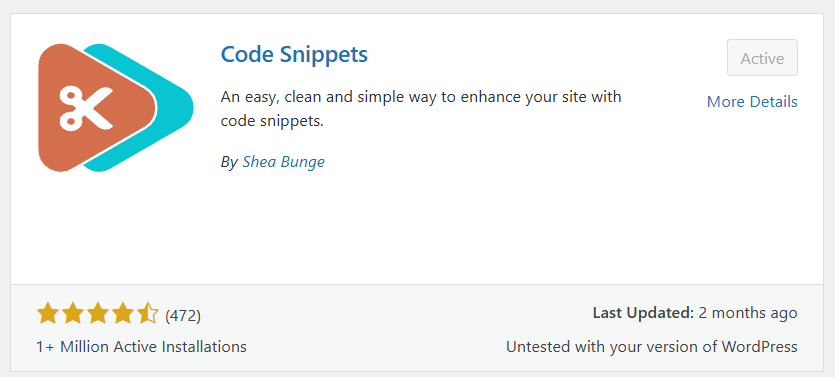Click the white scissors symbol in logo
Viewport: 835px width, 377px height.
pos(86,109)
